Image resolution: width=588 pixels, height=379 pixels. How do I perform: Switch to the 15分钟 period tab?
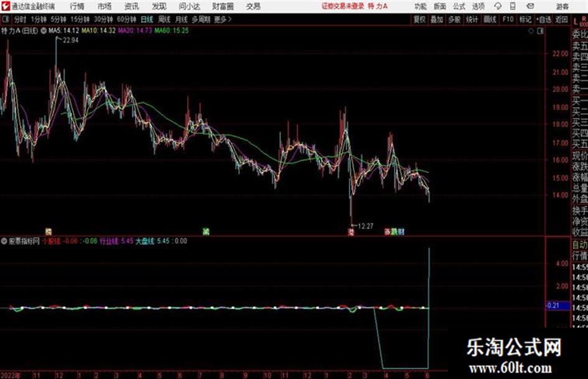tap(80, 19)
